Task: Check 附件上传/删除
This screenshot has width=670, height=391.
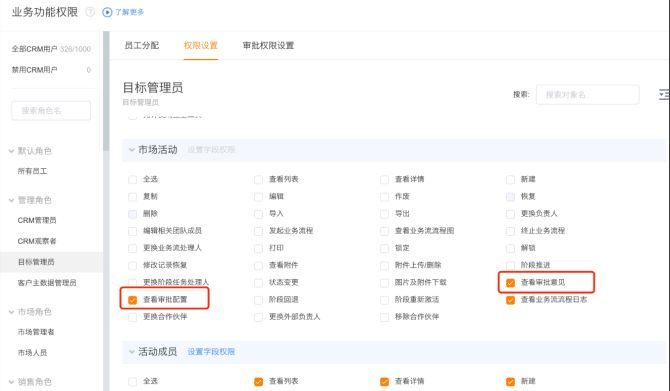Action: point(385,266)
